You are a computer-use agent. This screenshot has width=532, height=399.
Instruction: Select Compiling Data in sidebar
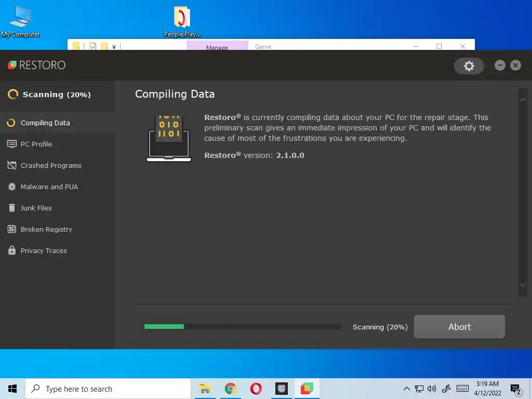pos(57,123)
